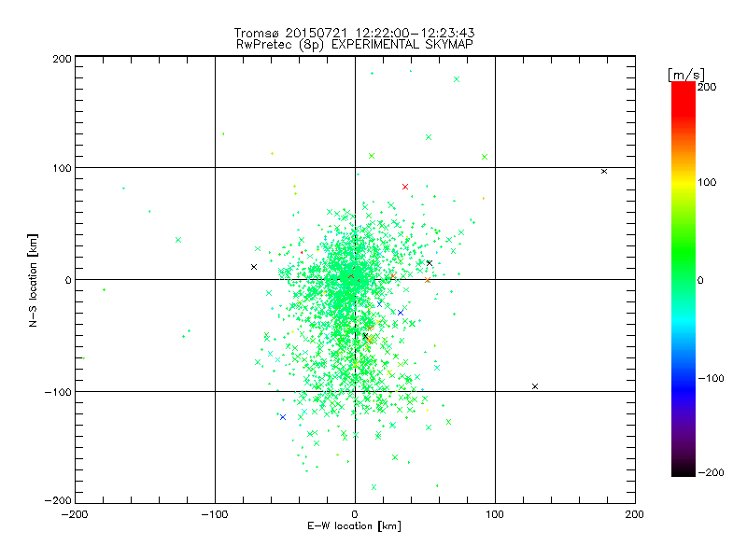Click the colorbar '-200' tick label
This screenshot has height=560, width=747.
click(x=711, y=473)
